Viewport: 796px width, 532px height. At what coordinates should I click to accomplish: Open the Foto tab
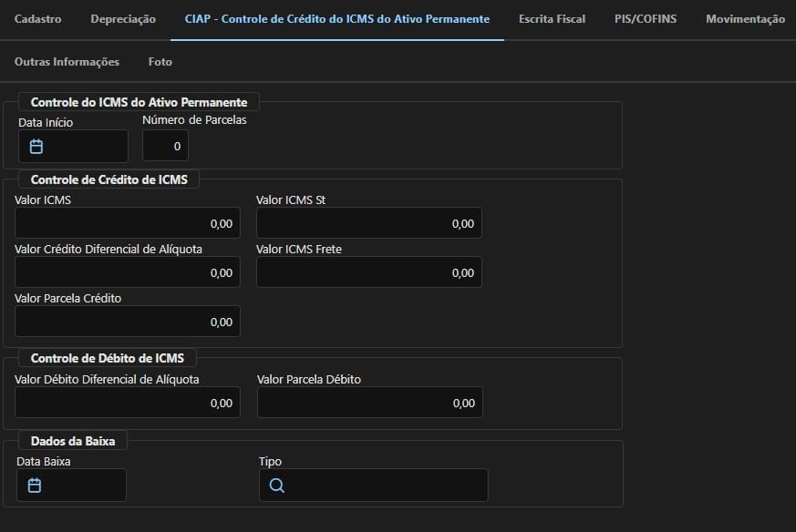160,62
